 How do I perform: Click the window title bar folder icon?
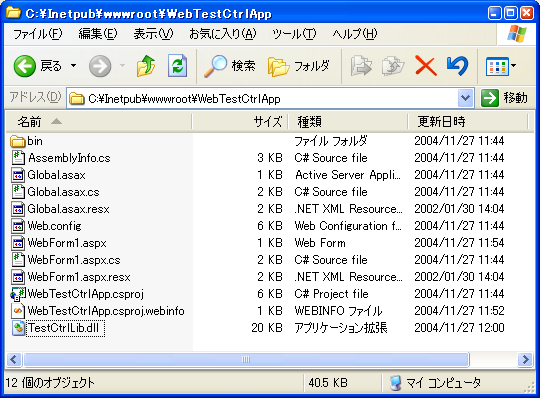click(x=13, y=13)
